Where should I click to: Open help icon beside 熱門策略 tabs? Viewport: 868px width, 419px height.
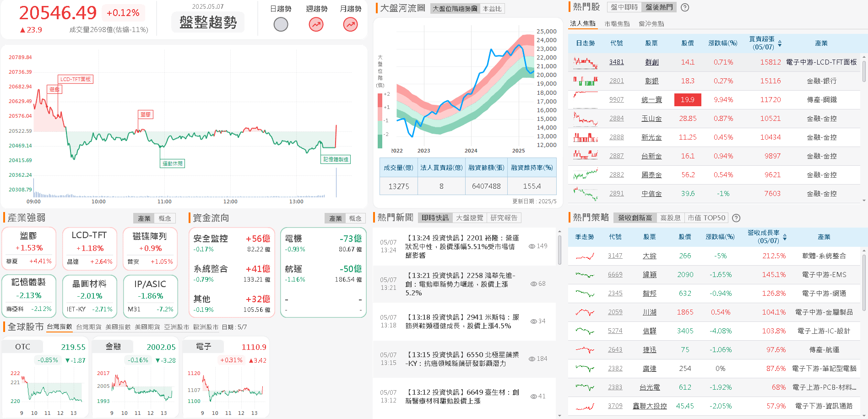pos(736,218)
